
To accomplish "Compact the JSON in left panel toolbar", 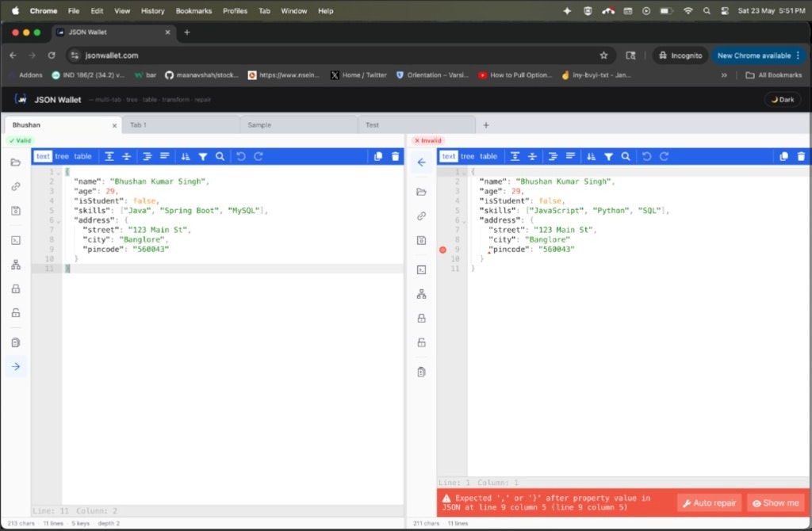I will tap(165, 156).
